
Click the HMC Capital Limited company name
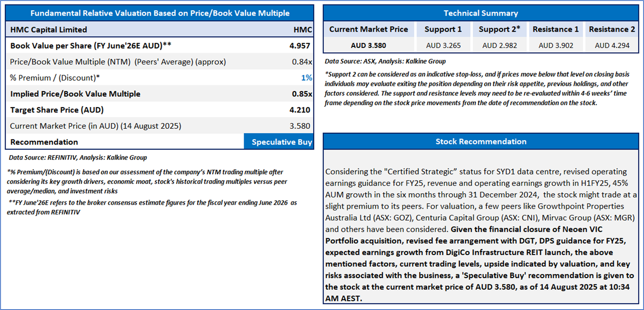click(x=48, y=30)
